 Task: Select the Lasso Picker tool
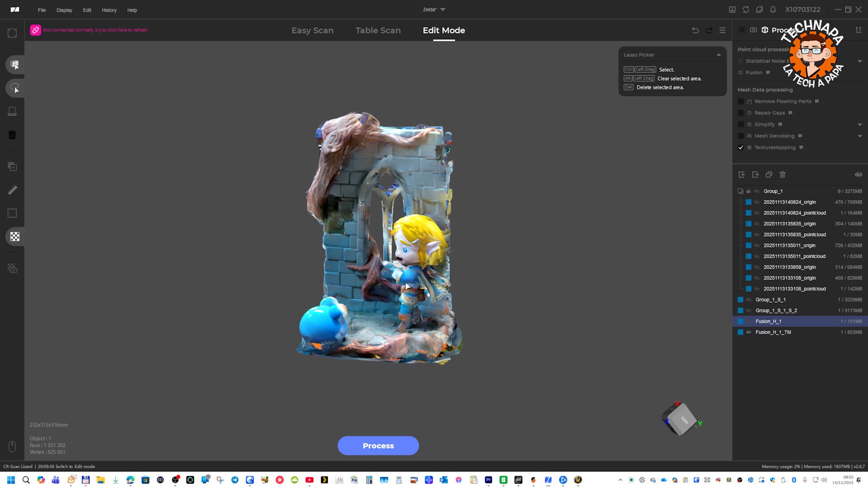click(14, 88)
